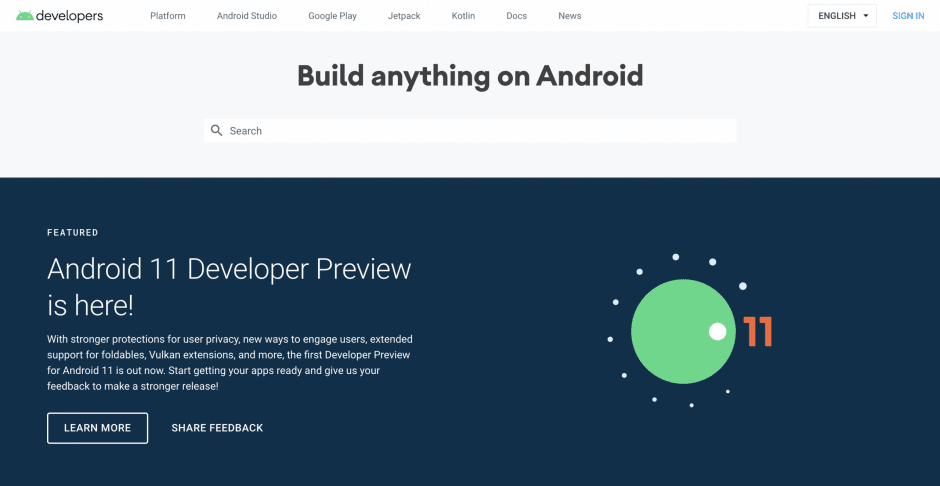The width and height of the screenshot is (940, 486).
Task: Click the language selector dropdown arrow
Action: [x=865, y=16]
